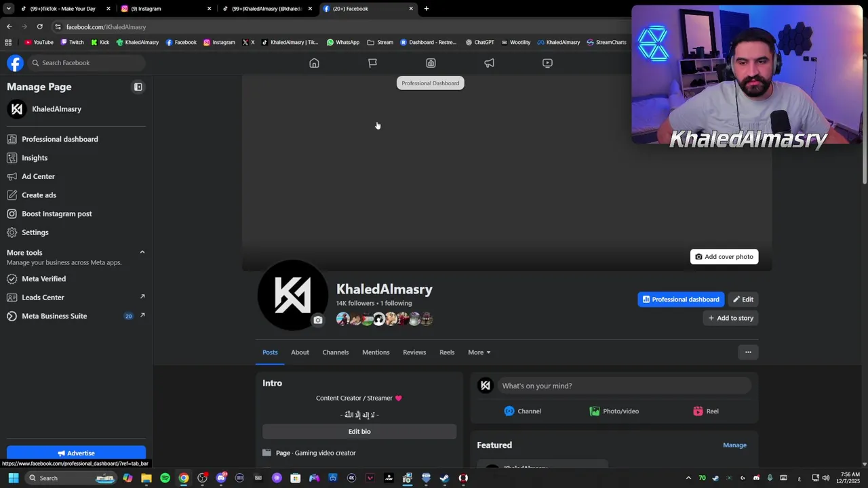Go back with browser back arrow
This screenshot has width=868, height=488.
click(x=9, y=27)
